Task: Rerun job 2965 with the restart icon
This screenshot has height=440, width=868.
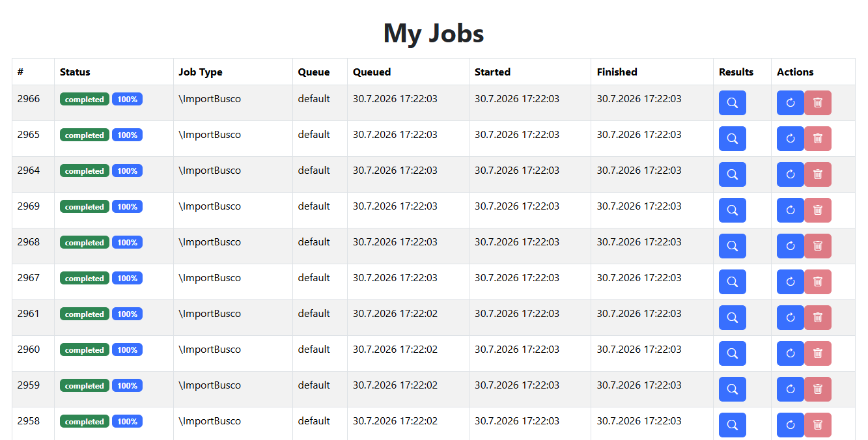Action: pos(791,139)
